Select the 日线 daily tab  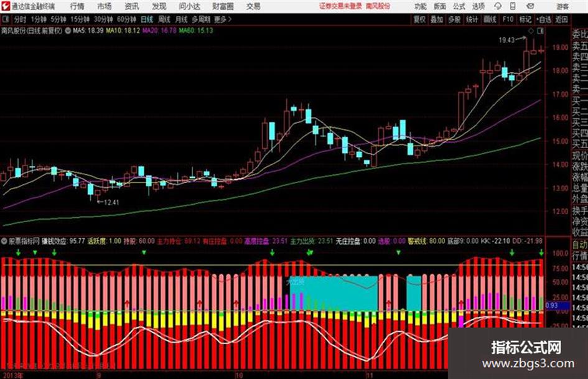[x=147, y=19]
